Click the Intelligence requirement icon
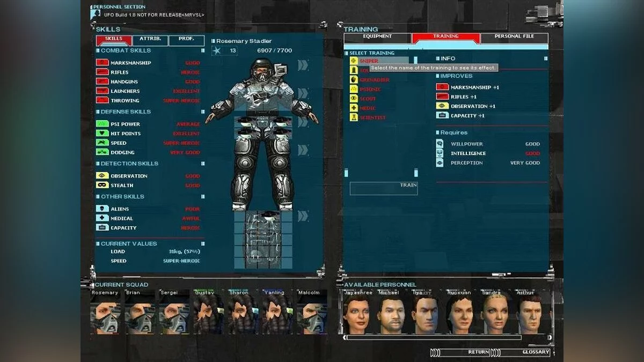The width and height of the screenshot is (644, 362). click(440, 153)
